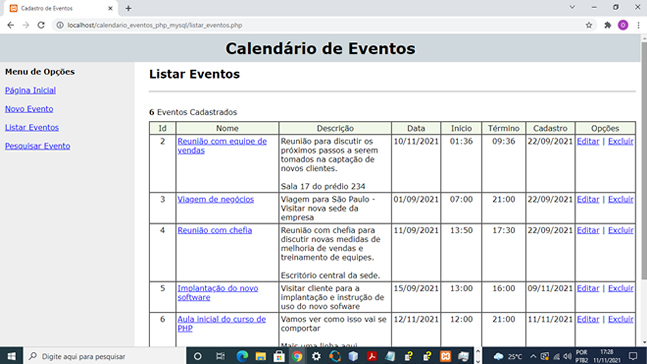
Task: Open event Reunião com chefia
Action: [x=215, y=230]
